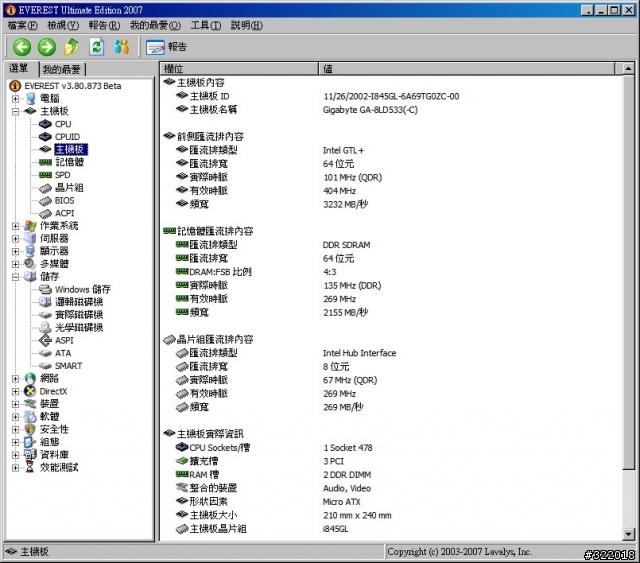Image resolution: width=640 pixels, height=563 pixels.
Task: Expand the 作業系統 tree node
Action: [16, 226]
